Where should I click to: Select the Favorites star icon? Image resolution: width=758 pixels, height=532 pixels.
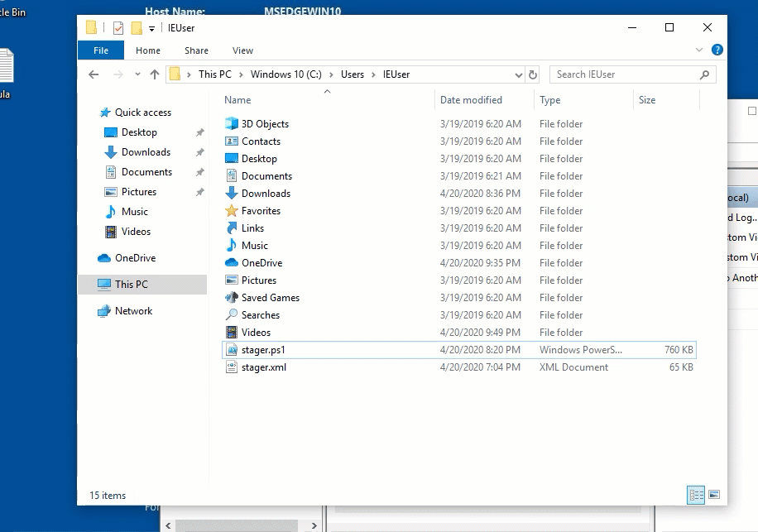click(232, 211)
